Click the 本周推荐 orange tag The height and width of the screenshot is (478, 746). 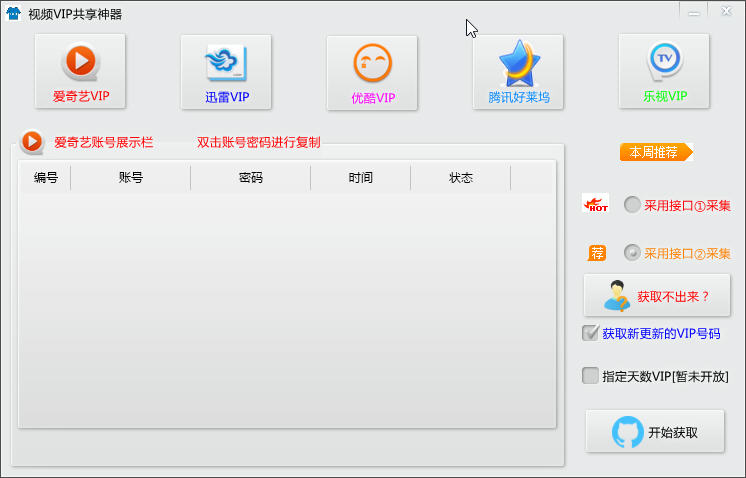click(656, 152)
